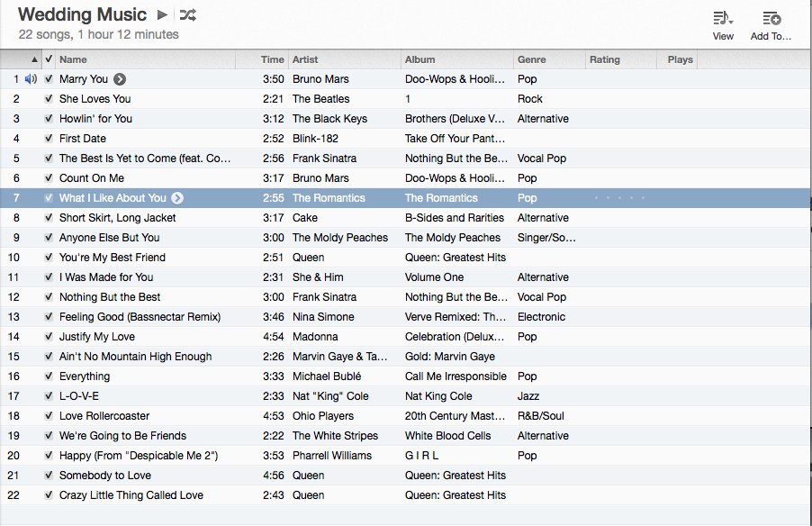
Task: Click artist The Moldy Peaches
Action: click(x=340, y=238)
